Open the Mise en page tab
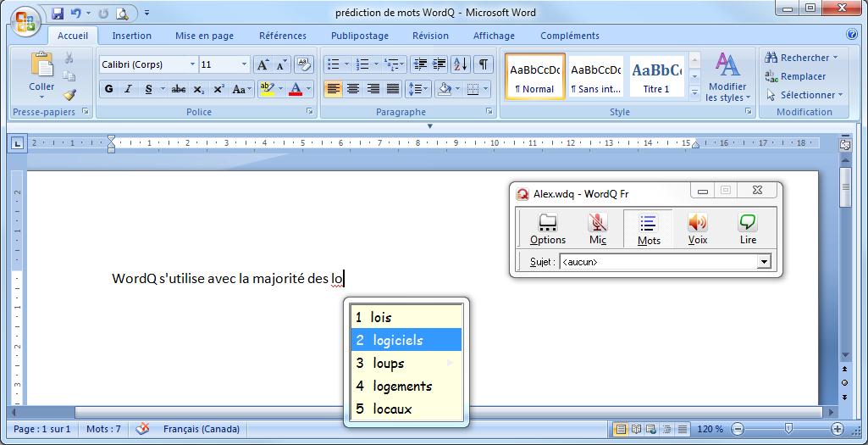 coord(205,36)
